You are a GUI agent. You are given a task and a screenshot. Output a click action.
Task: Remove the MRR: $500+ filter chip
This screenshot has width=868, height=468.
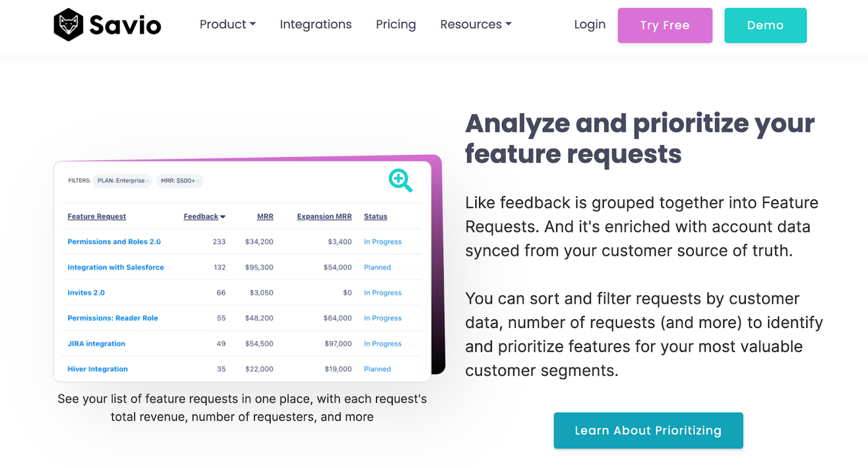point(197,181)
